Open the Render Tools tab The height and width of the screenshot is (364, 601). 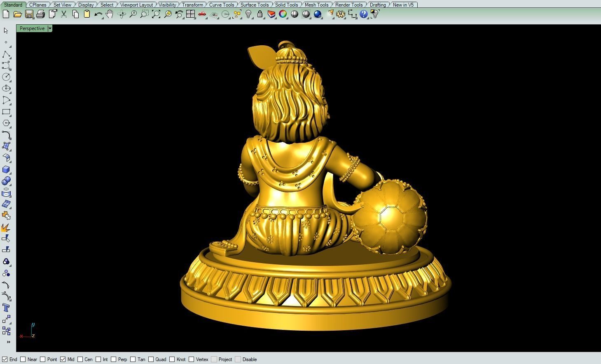point(349,5)
